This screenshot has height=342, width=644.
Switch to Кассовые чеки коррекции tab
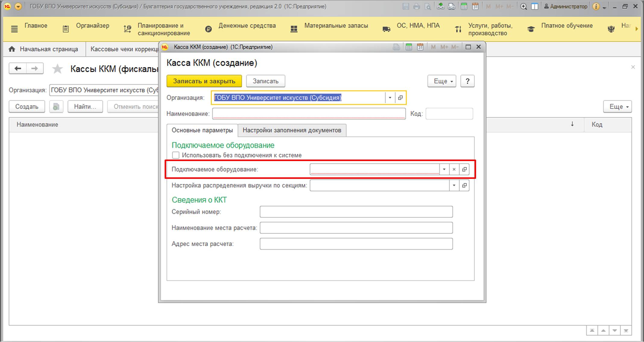click(124, 49)
